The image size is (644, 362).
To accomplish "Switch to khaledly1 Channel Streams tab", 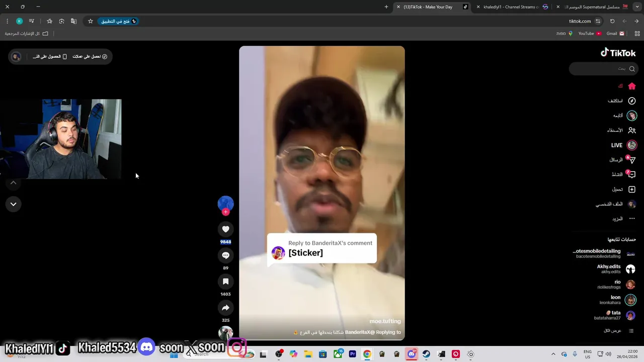I will click(513, 7).
